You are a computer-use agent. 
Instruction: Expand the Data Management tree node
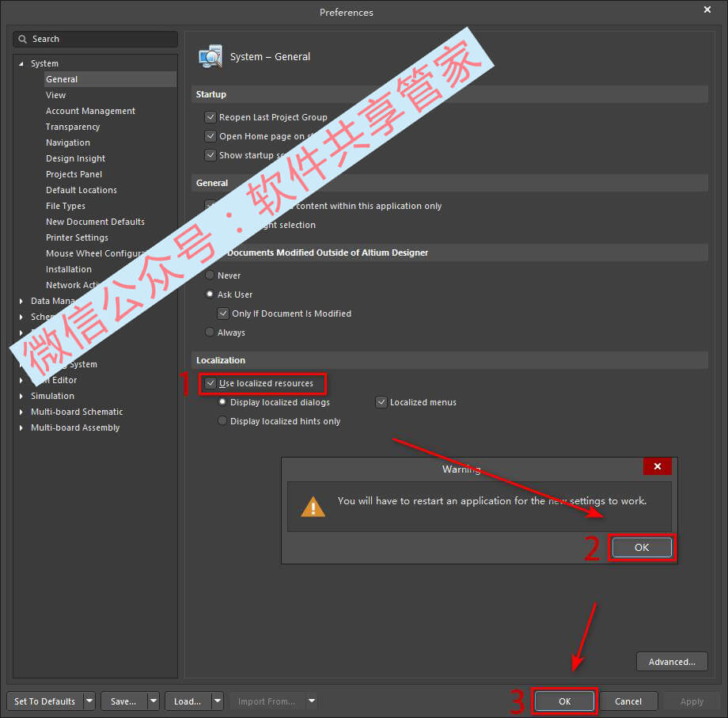click(x=21, y=301)
